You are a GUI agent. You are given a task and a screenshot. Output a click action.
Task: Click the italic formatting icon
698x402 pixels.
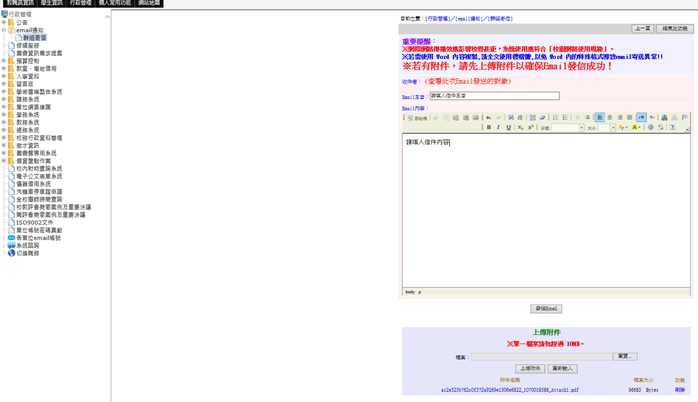pos(498,128)
